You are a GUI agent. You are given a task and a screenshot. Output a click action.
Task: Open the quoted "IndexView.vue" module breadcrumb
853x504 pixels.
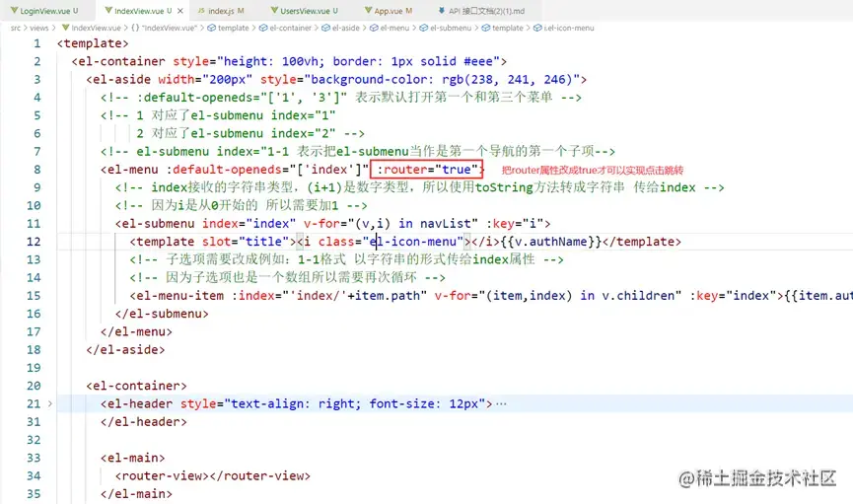tap(170, 28)
